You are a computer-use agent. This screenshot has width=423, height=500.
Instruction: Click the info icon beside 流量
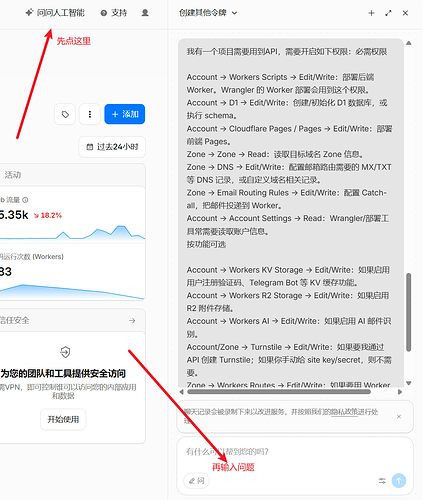click(x=25, y=200)
